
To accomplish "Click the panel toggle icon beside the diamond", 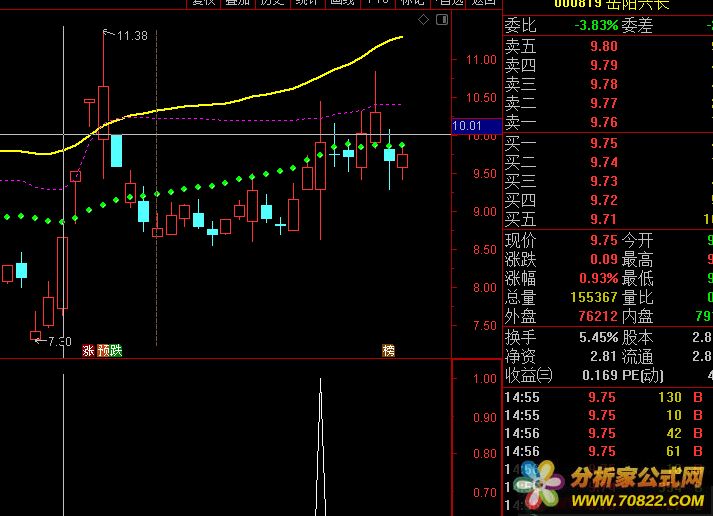I will pyautogui.click(x=440, y=20).
